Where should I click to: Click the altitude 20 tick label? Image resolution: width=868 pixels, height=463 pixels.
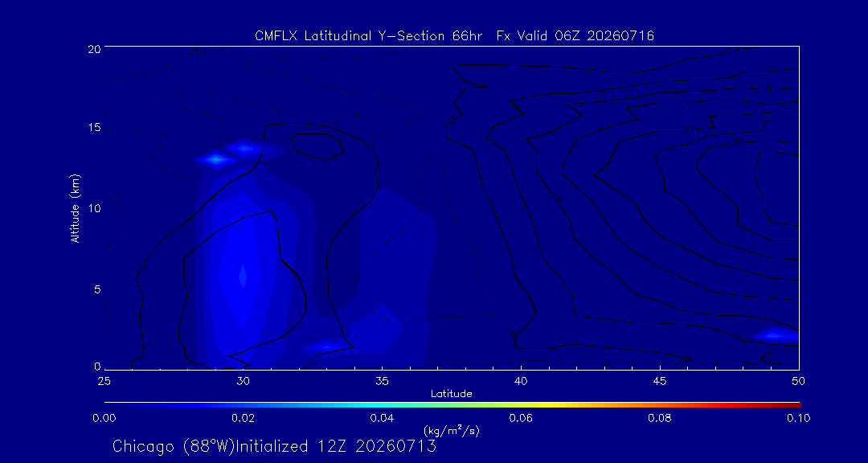(x=93, y=48)
